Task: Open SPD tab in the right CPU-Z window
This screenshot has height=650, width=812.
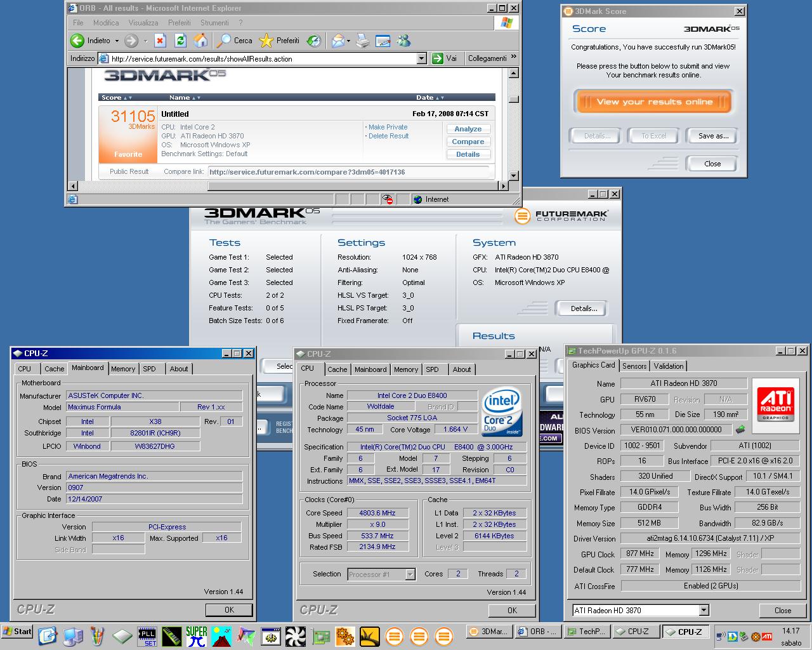Action: point(432,369)
